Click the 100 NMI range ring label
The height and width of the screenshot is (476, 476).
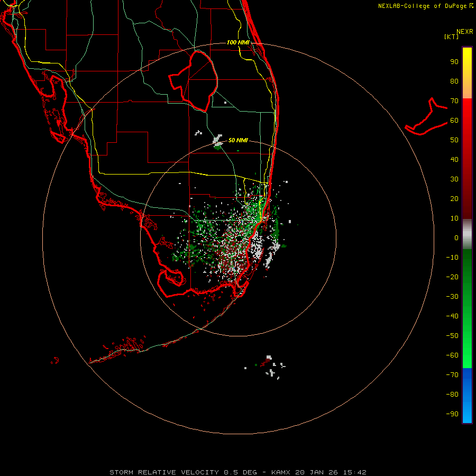[238, 42]
